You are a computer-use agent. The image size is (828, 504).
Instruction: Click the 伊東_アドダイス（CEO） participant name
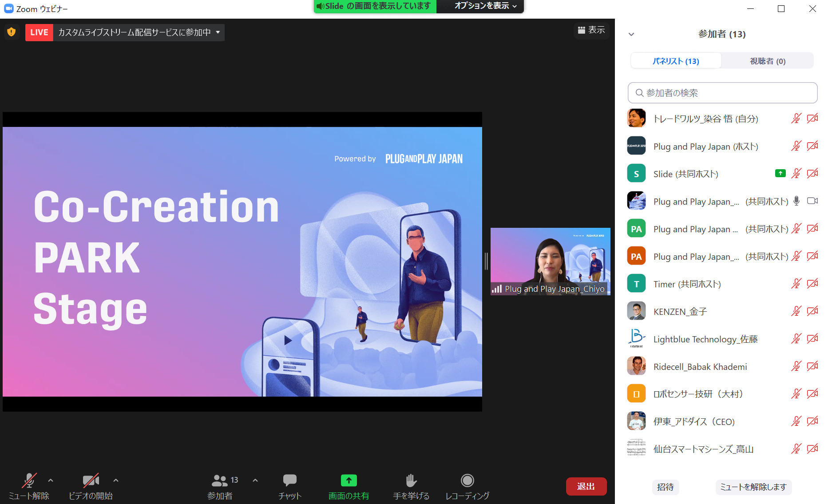694,421
